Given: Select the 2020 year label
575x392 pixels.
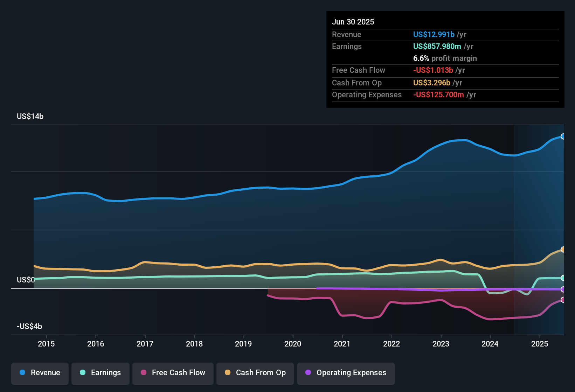Looking at the screenshot, I should tap(293, 344).
